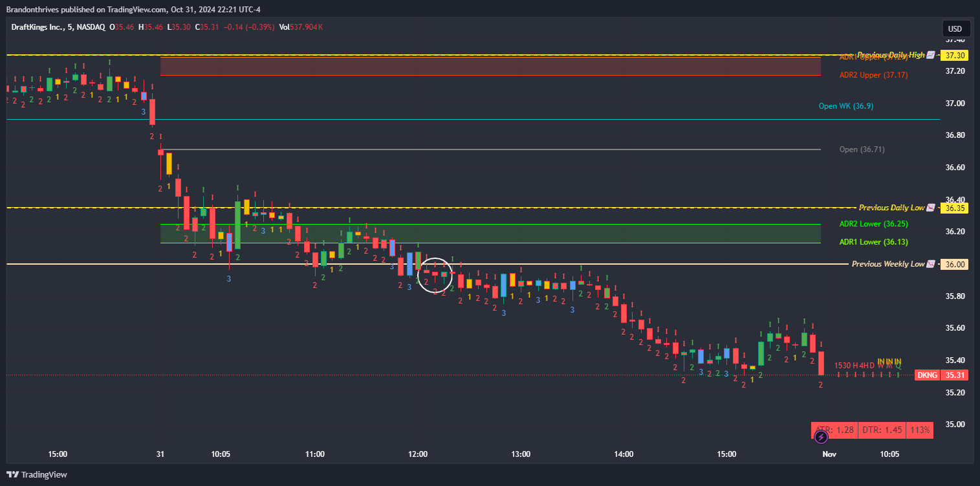Click the Open WK (36.9) label
980x486 pixels.
(x=846, y=105)
